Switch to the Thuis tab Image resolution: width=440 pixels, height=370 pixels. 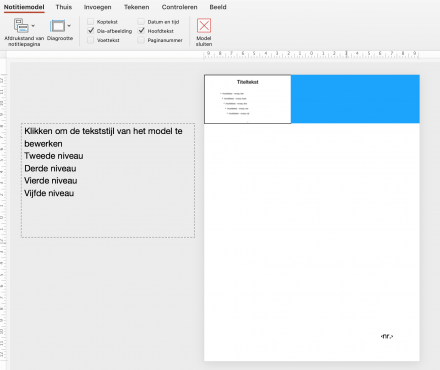click(x=64, y=7)
